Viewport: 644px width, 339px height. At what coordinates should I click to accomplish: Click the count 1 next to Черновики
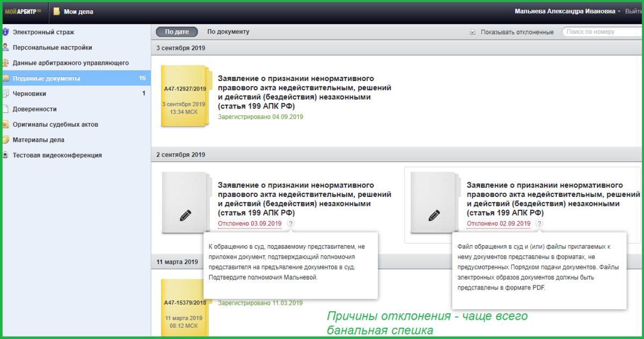pos(144,93)
